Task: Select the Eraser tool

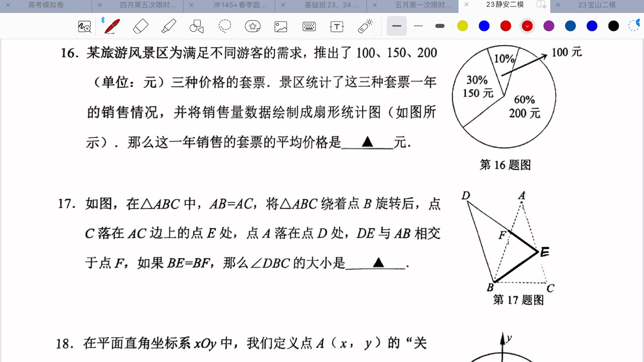Action: pyautogui.click(x=140, y=26)
